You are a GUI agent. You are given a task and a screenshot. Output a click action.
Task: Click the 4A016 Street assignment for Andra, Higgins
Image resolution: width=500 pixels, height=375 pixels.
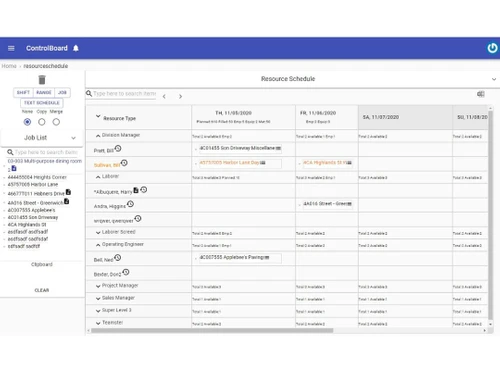pos(327,204)
